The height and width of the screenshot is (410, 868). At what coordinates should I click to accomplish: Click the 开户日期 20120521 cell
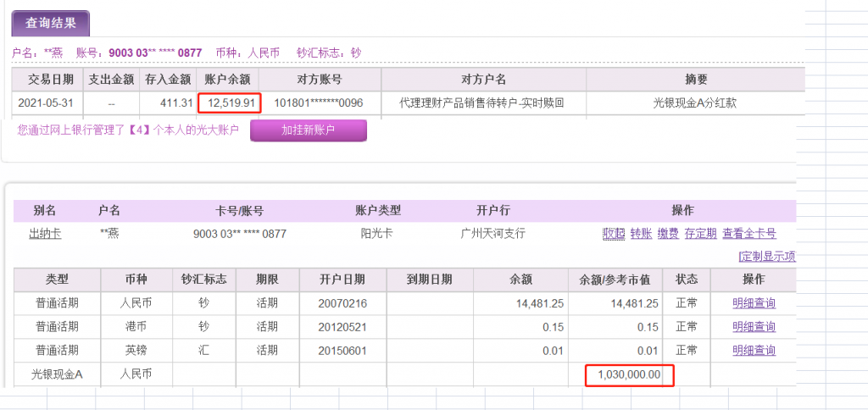(x=343, y=326)
